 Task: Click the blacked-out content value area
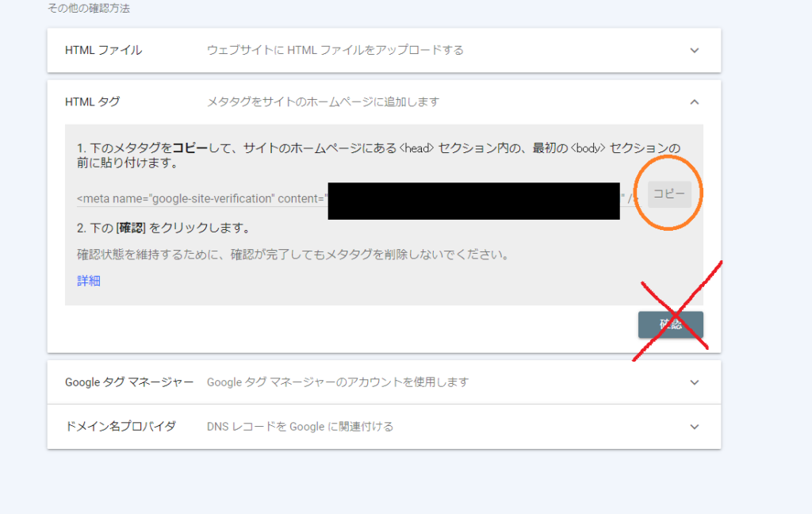(x=473, y=201)
